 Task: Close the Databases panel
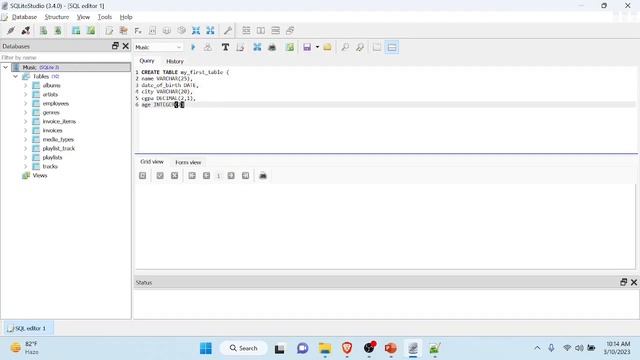pos(126,46)
